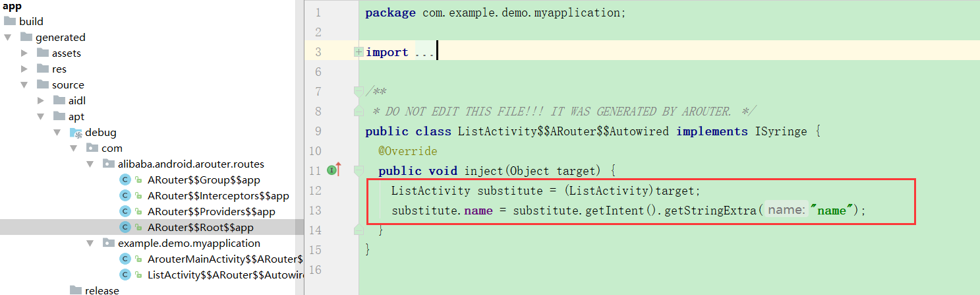Select the com package icon

point(92,148)
